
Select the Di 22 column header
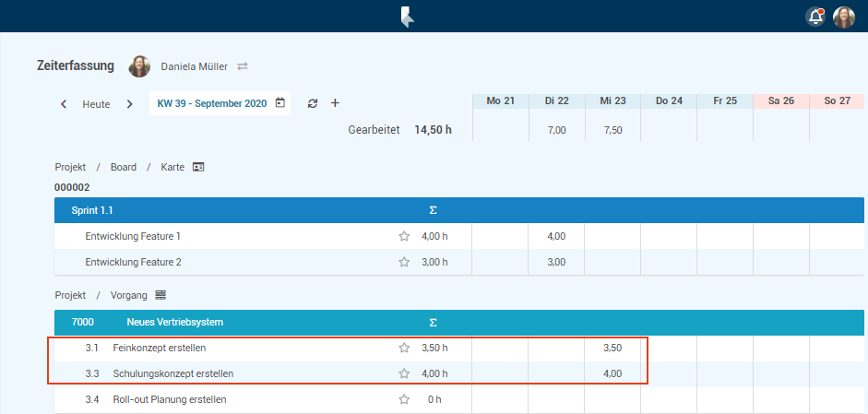click(557, 101)
